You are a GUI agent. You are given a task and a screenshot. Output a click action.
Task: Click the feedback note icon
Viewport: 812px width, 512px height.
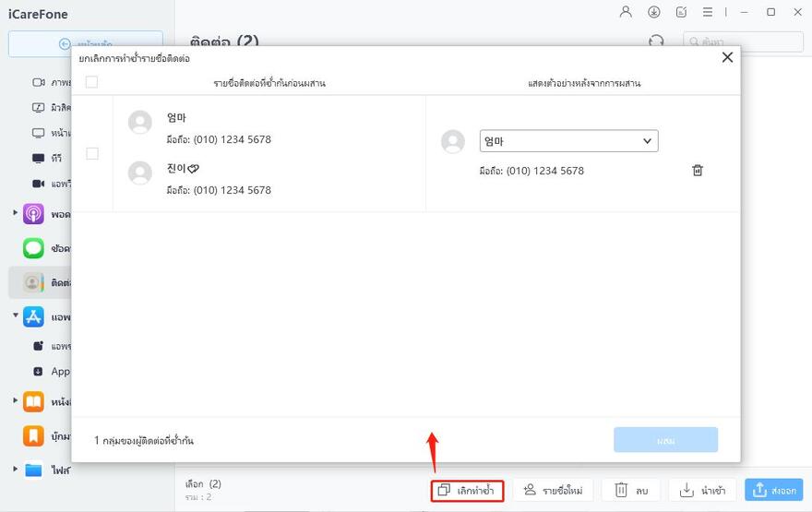[x=681, y=12]
